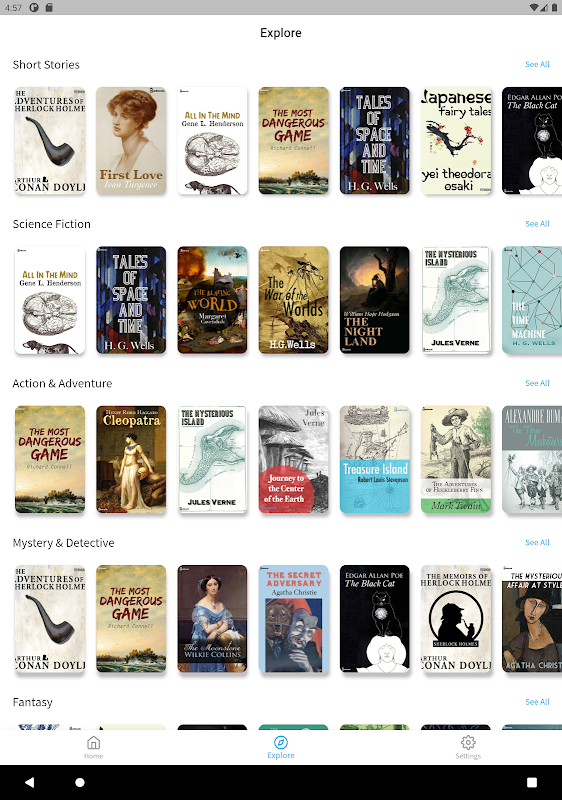See all Action & Adventure books
The image size is (562, 800).
click(x=537, y=383)
